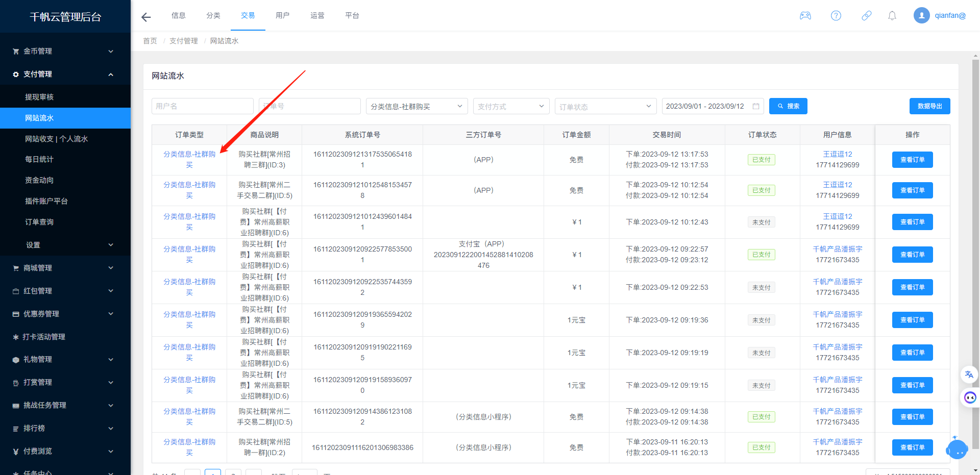Click the coupon icon beside 优惠券管理
980x475 pixels.
pyautogui.click(x=16, y=314)
